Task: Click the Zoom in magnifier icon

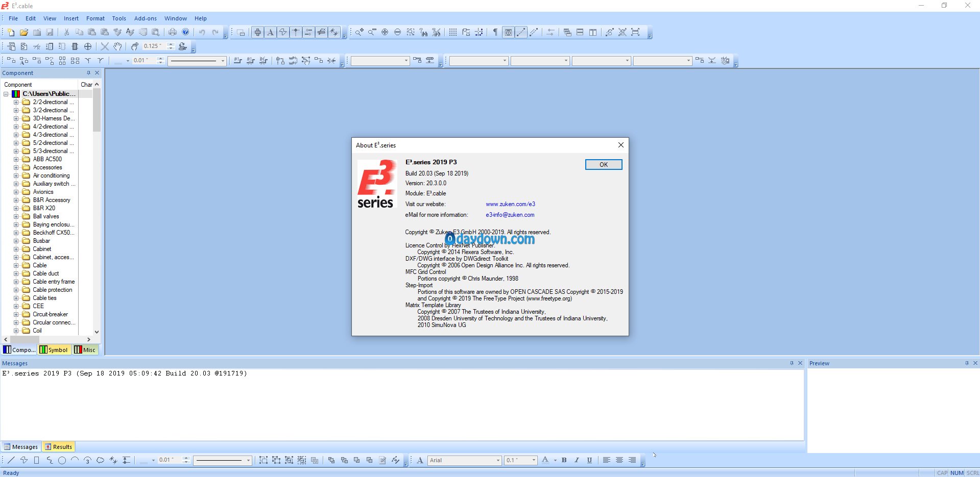Action: [x=360, y=32]
